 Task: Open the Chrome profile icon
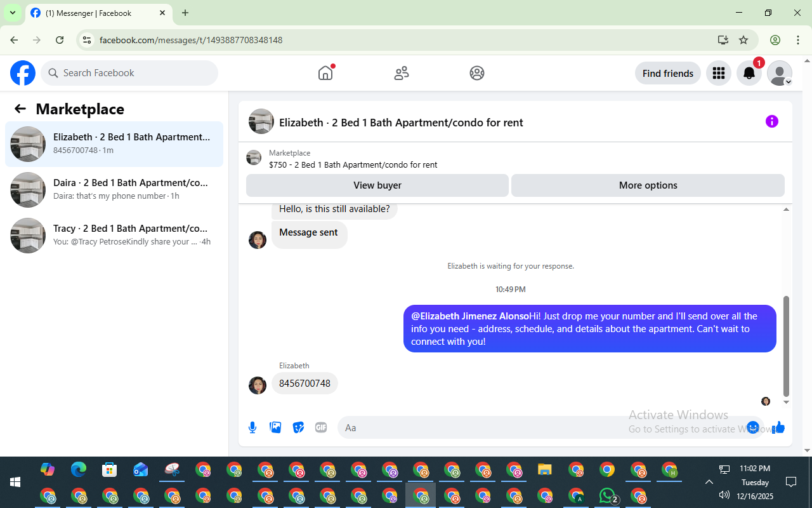tap(775, 40)
